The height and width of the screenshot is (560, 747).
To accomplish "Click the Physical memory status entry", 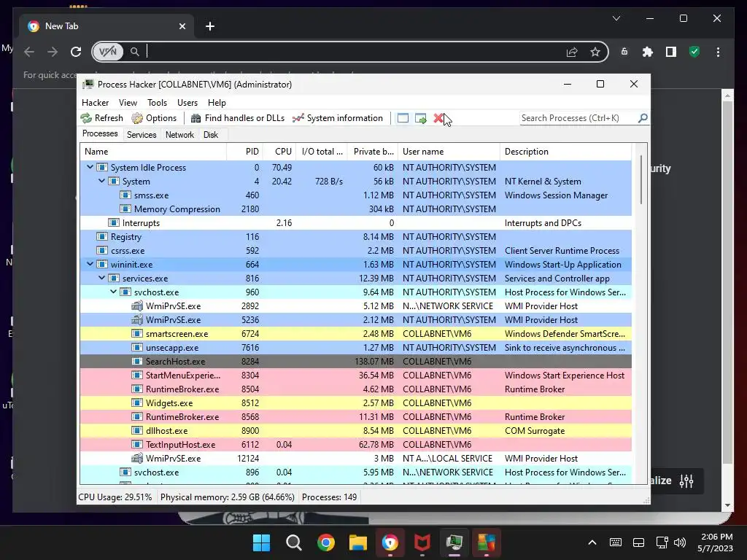I will 228,497.
